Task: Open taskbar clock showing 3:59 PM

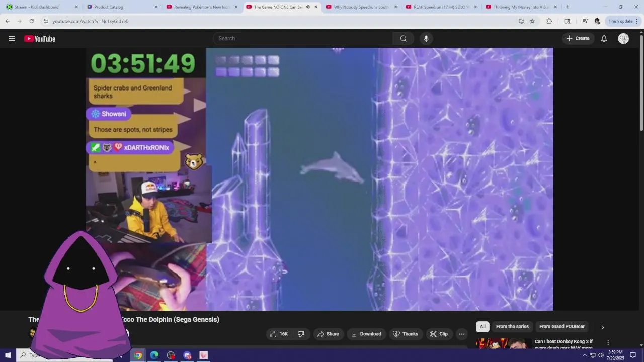Action: coord(616,355)
